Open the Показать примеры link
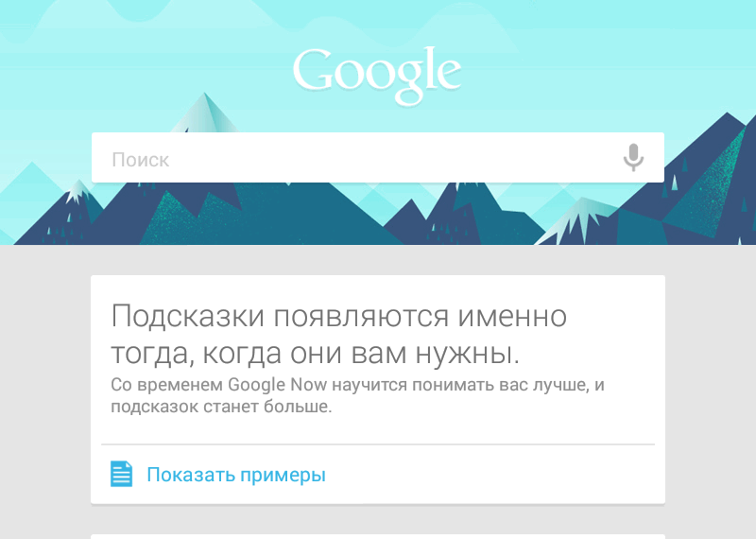The image size is (756, 539). [236, 475]
